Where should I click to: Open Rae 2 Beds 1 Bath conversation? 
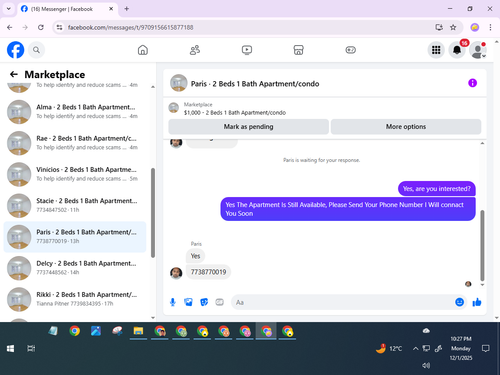[x=75, y=143]
